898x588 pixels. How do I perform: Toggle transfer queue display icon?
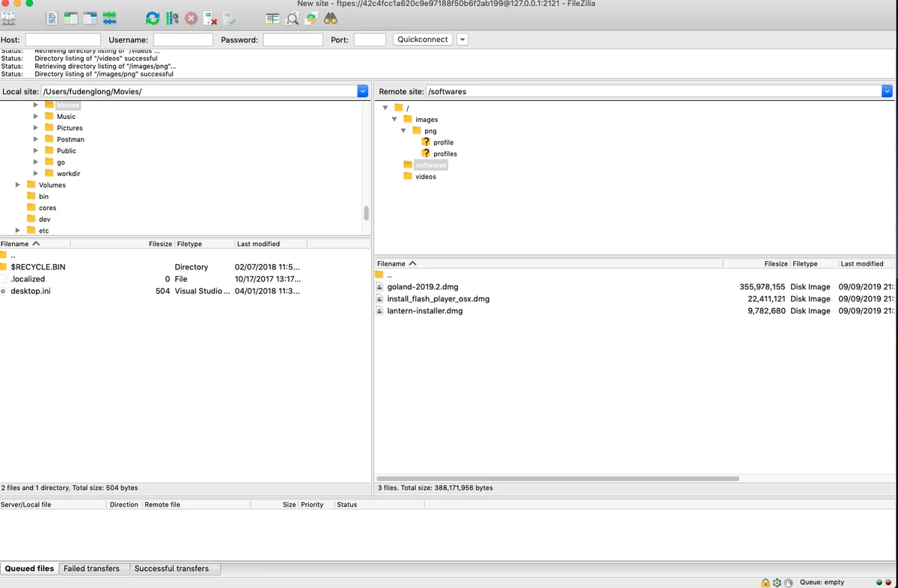[x=110, y=18]
